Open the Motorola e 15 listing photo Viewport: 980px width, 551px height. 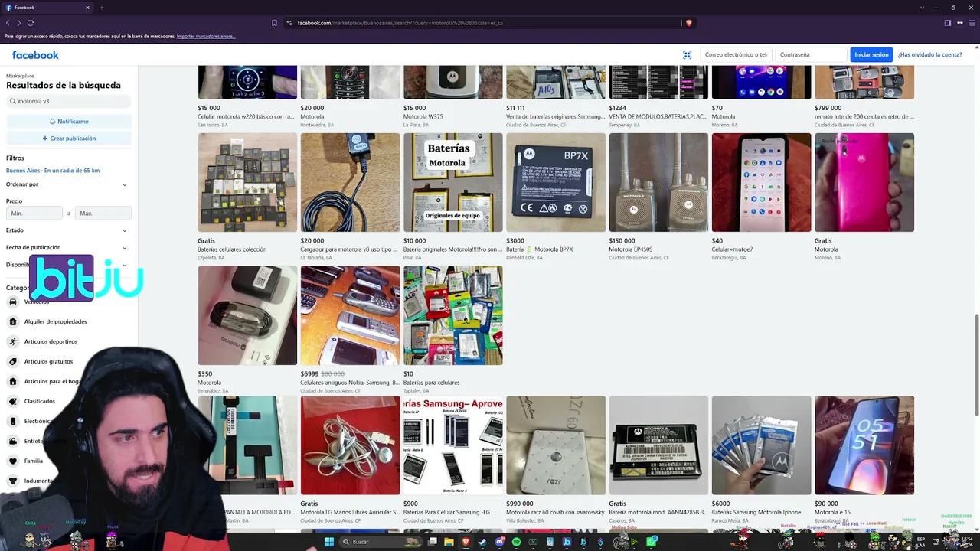tap(864, 445)
